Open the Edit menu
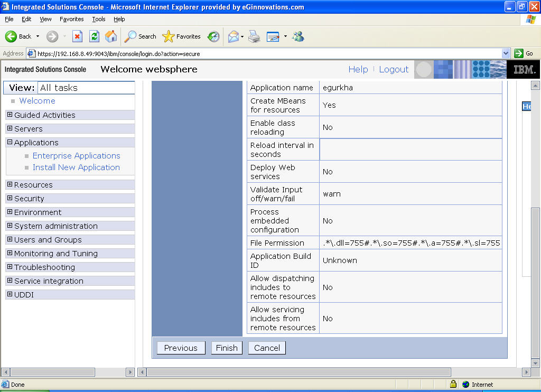Screen dimensions: 541x392 coord(26,19)
